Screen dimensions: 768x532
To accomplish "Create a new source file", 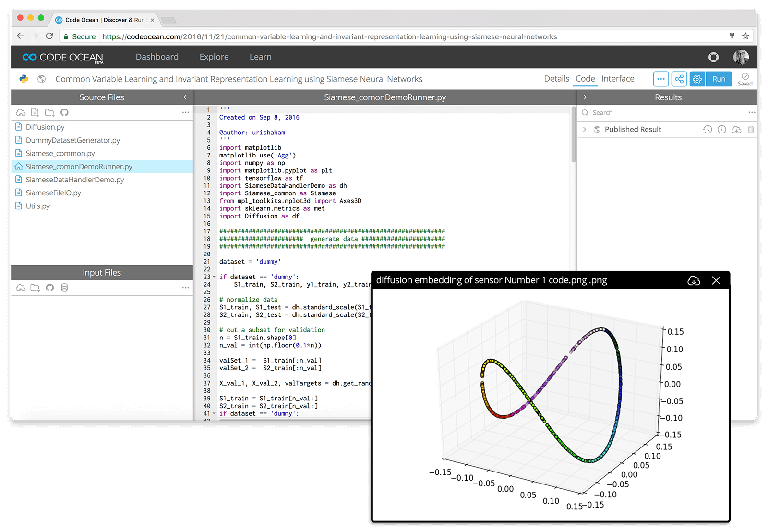I will pos(35,112).
